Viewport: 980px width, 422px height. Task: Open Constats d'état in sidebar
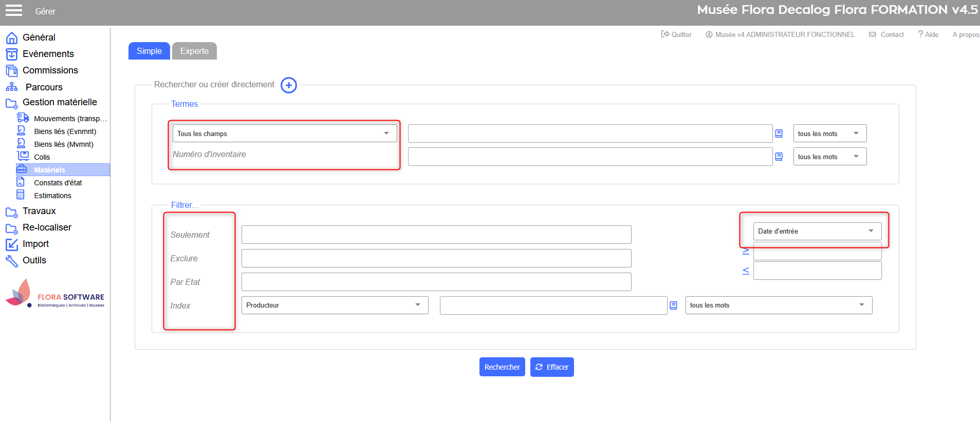[x=58, y=183]
